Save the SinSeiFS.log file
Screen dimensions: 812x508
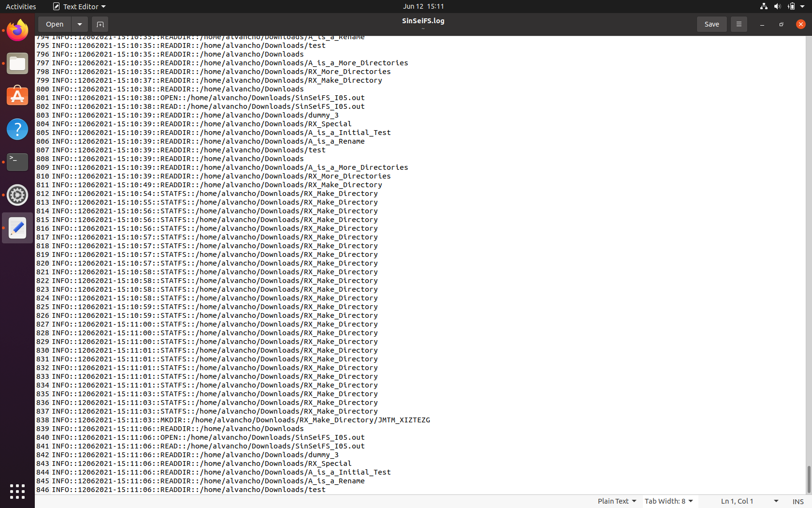(x=711, y=24)
